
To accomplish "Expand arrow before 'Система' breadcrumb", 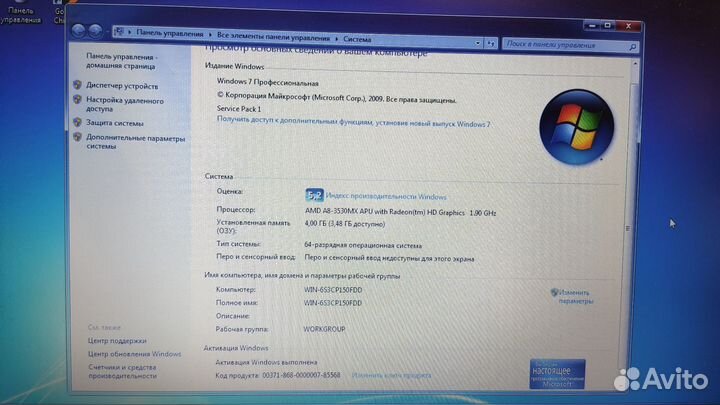I will pyautogui.click(x=336, y=39).
